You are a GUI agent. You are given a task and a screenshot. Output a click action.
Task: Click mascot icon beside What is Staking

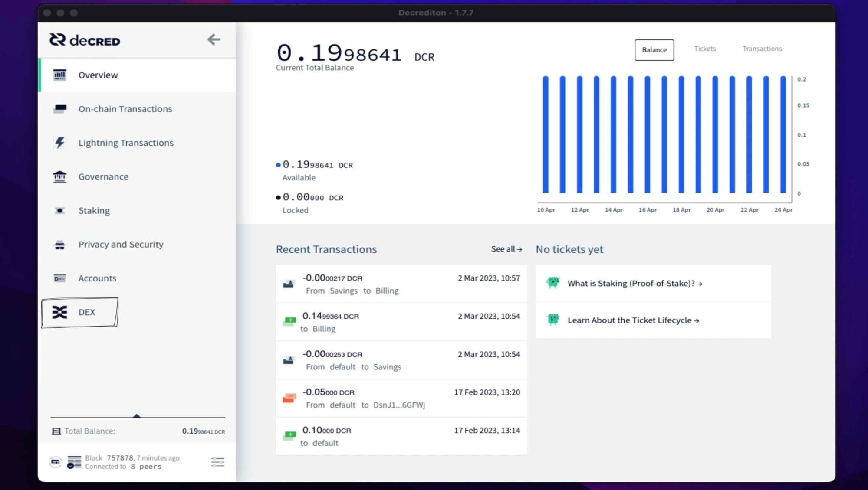(553, 283)
